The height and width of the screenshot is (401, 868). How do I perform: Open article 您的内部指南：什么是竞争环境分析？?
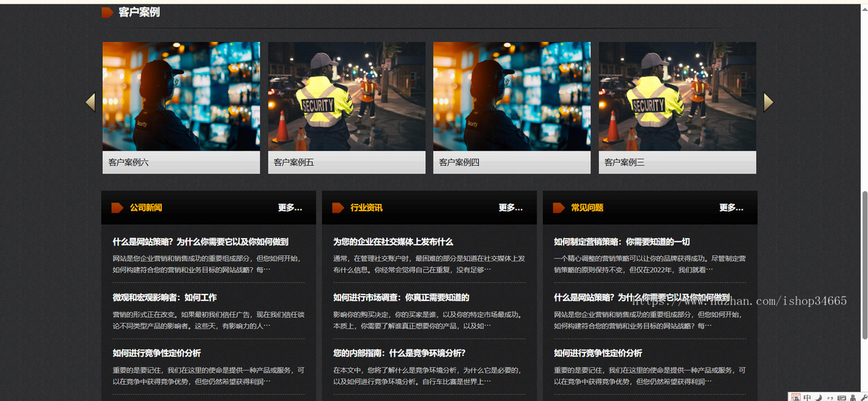(x=399, y=353)
